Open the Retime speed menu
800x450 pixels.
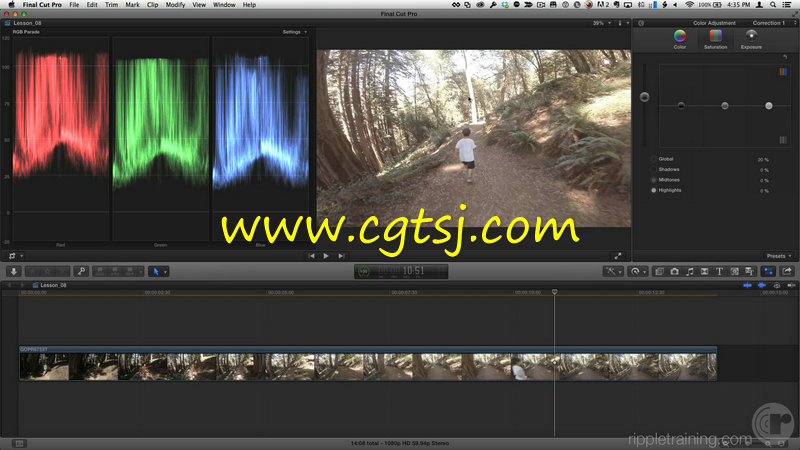[x=638, y=271]
